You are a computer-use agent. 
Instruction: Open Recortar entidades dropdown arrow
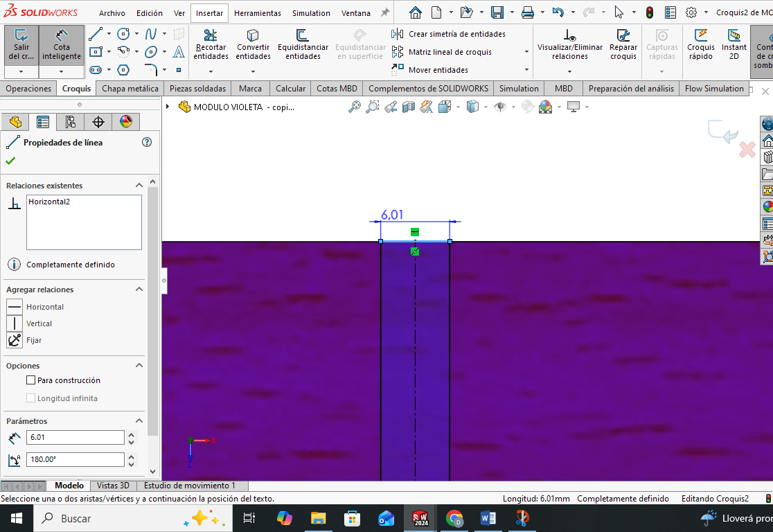click(x=211, y=71)
